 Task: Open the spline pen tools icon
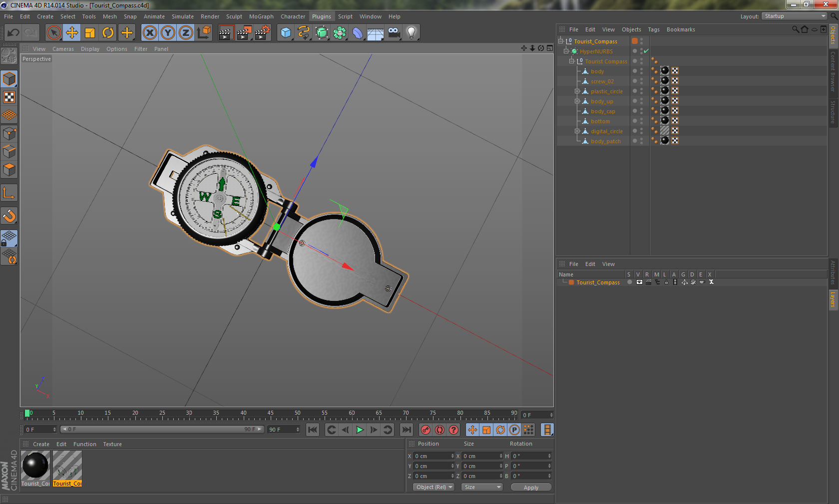(x=304, y=33)
